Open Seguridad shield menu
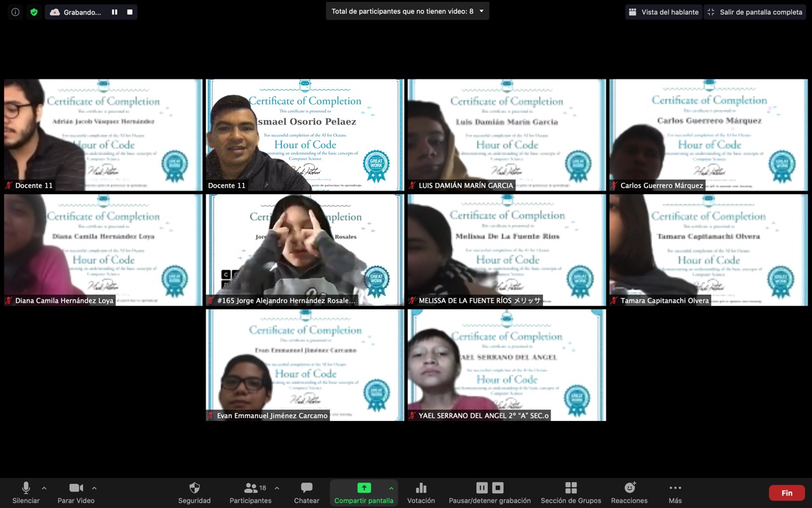The width and height of the screenshot is (812, 508). 194,493
